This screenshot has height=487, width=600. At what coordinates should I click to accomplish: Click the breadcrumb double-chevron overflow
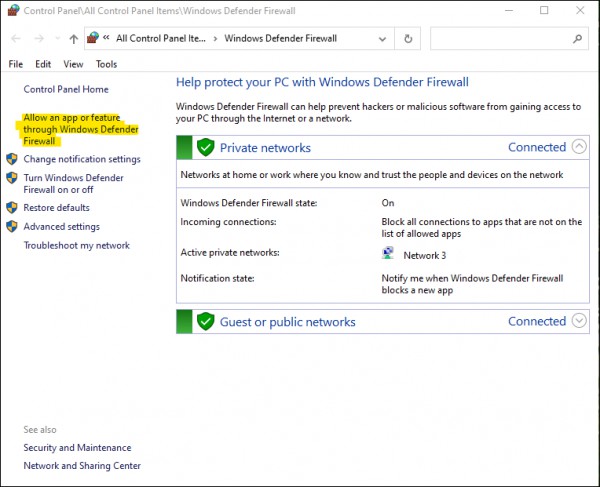tap(106, 37)
